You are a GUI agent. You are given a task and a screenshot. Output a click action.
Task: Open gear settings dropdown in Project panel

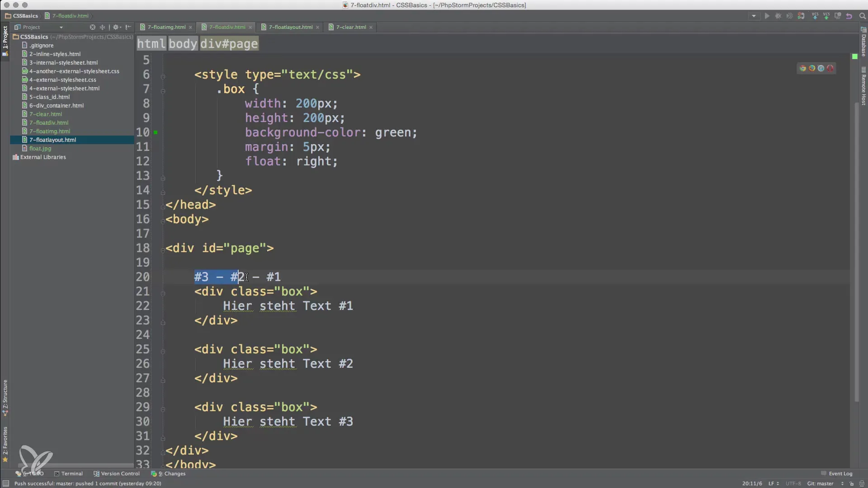117,27
